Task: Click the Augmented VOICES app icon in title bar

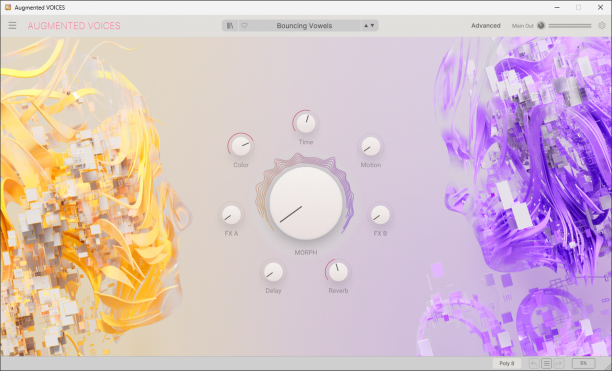Action: pyautogui.click(x=8, y=7)
